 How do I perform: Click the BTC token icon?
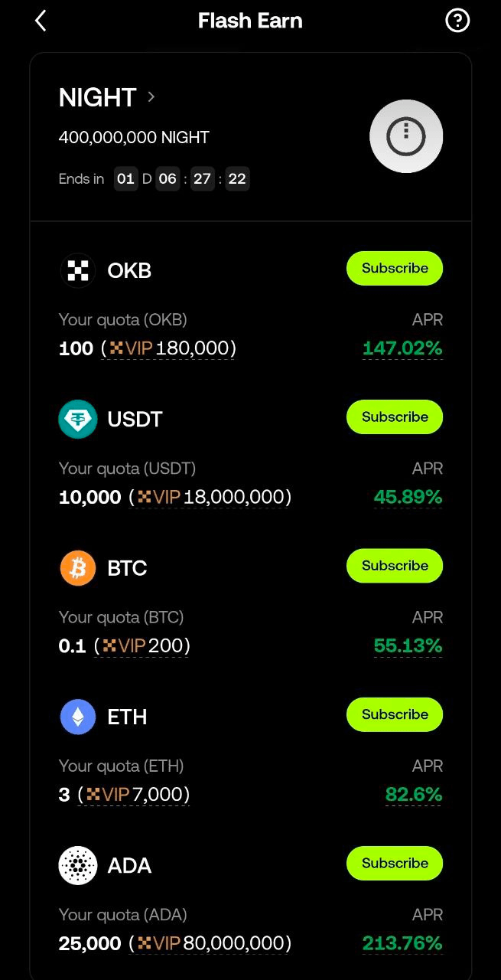click(76, 567)
